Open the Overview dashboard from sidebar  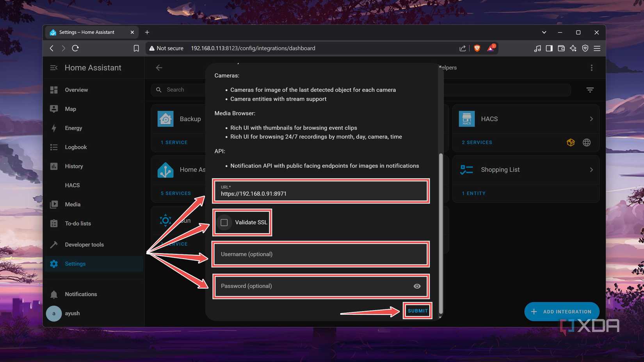76,90
